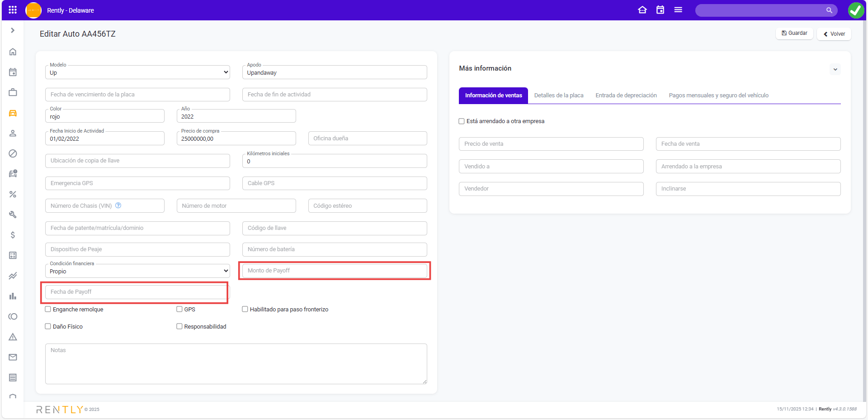The height and width of the screenshot is (420, 868).
Task: Open the apps grid menu icon
Action: coord(13,10)
